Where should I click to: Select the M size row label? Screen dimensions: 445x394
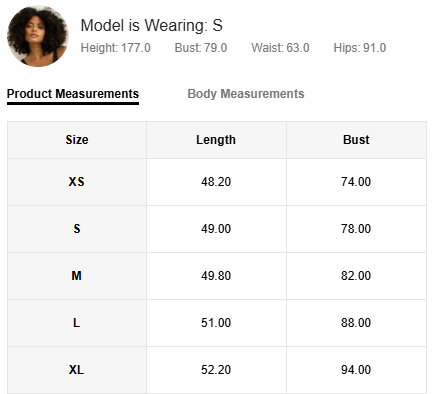pos(77,276)
